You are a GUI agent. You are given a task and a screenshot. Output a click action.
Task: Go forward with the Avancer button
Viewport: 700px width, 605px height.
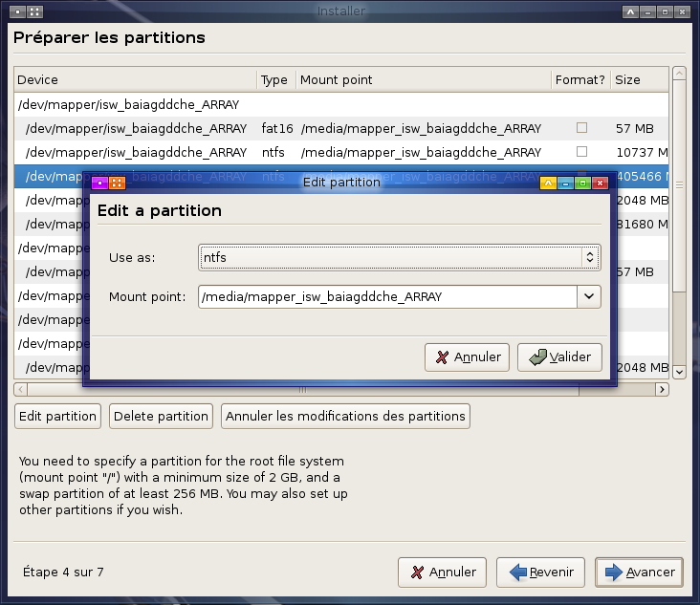pyautogui.click(x=639, y=573)
